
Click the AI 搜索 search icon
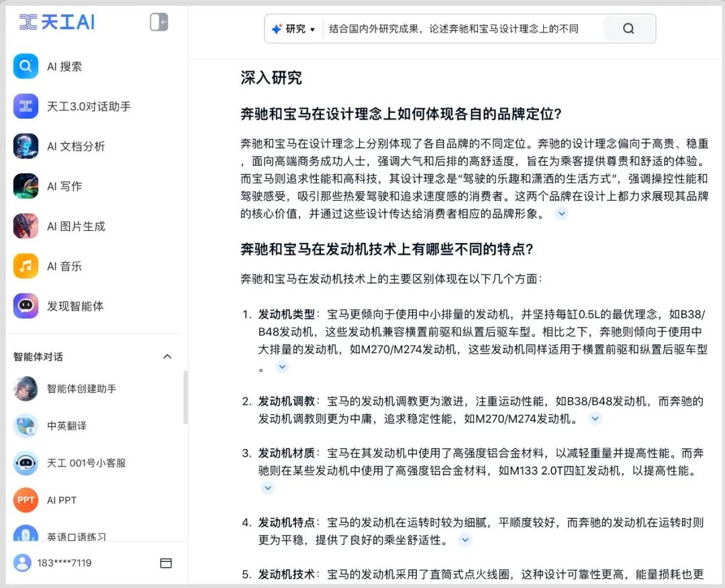[x=26, y=66]
